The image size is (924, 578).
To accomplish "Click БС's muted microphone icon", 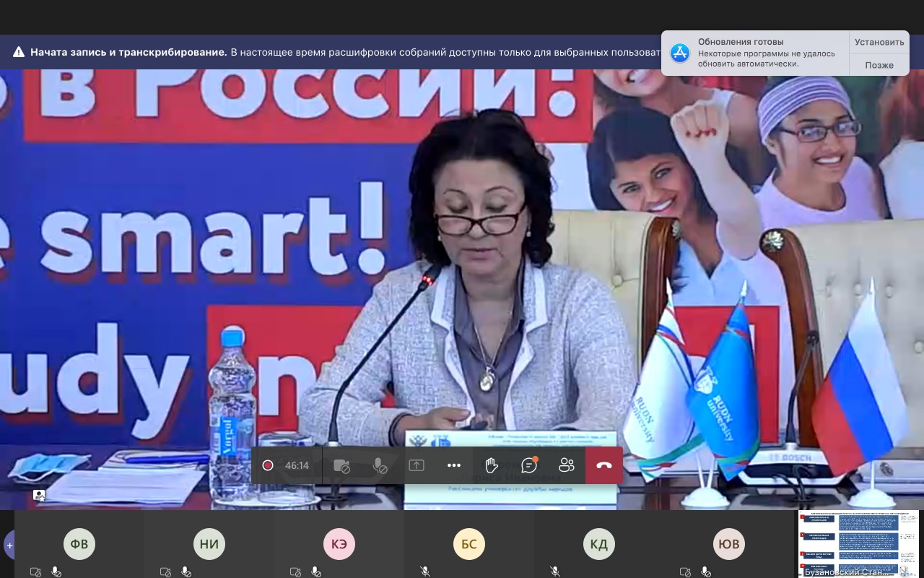I will (x=426, y=571).
